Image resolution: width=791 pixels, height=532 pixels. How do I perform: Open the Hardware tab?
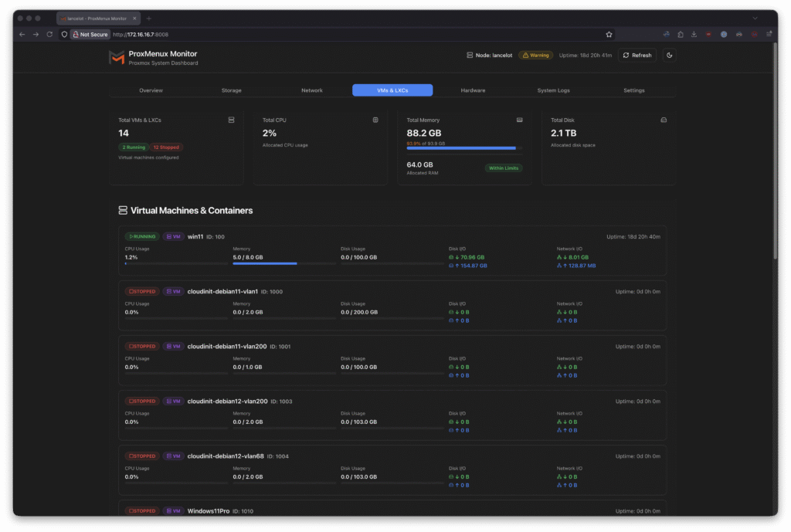473,90
